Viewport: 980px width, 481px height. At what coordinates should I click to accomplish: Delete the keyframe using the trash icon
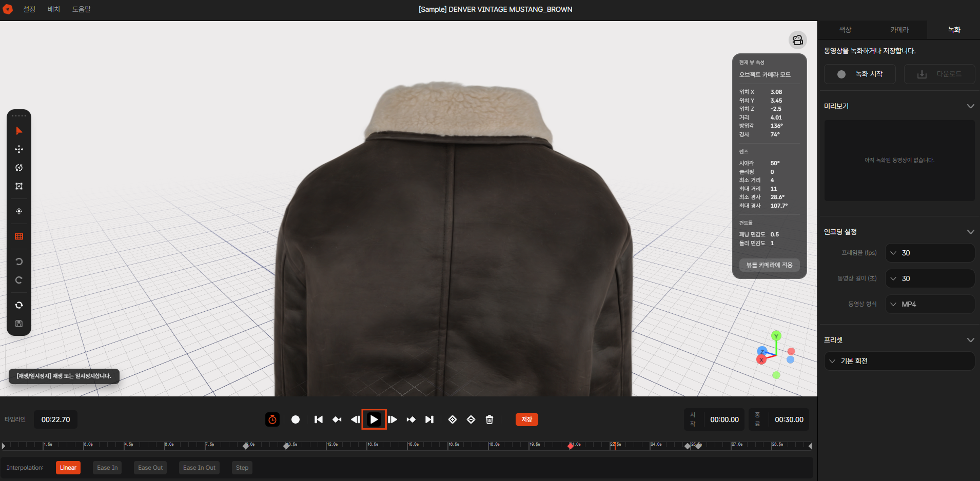(x=489, y=419)
